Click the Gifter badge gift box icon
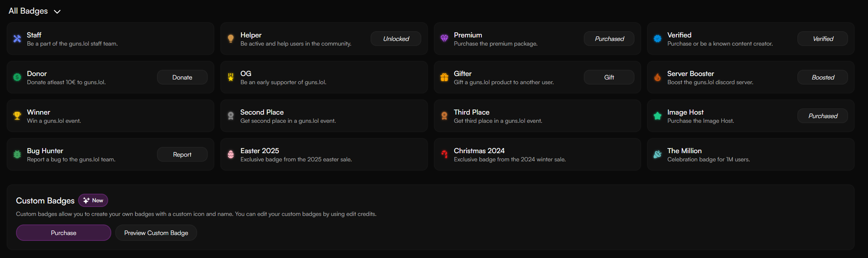The width and height of the screenshot is (868, 258). [x=444, y=77]
